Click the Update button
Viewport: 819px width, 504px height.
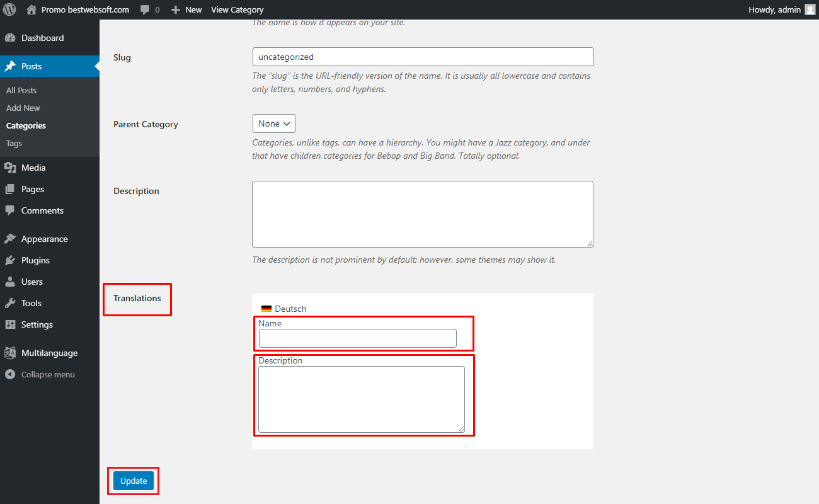click(x=134, y=481)
